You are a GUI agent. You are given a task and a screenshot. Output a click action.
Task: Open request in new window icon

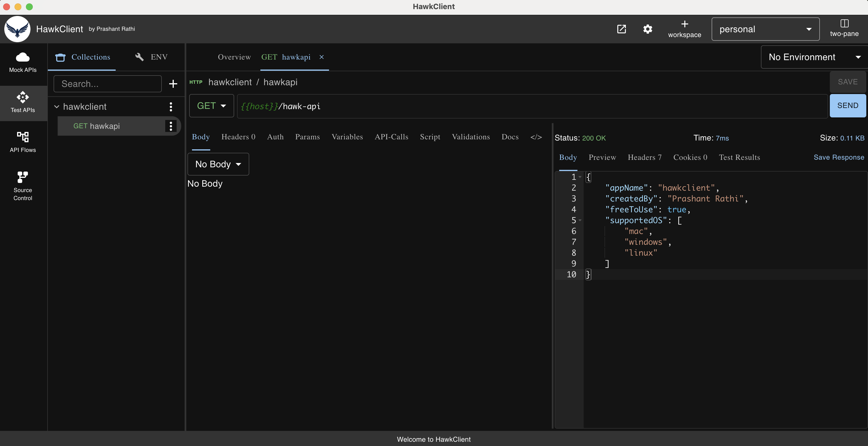coord(621,29)
